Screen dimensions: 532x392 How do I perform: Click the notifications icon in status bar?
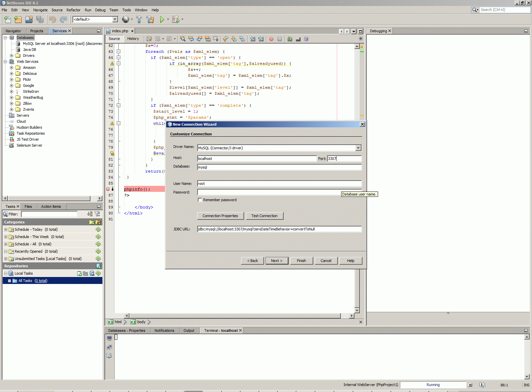482,385
